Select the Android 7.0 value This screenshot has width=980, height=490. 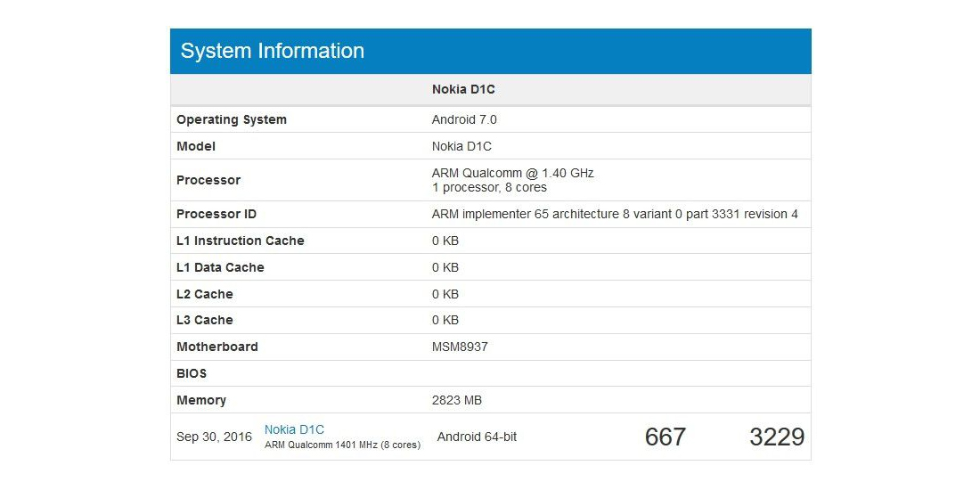pyautogui.click(x=464, y=119)
